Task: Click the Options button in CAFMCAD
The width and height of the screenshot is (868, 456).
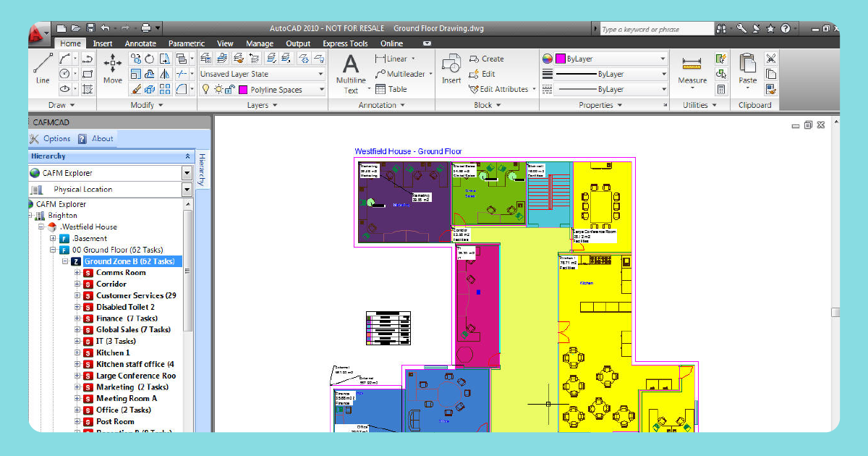Action: (51, 139)
